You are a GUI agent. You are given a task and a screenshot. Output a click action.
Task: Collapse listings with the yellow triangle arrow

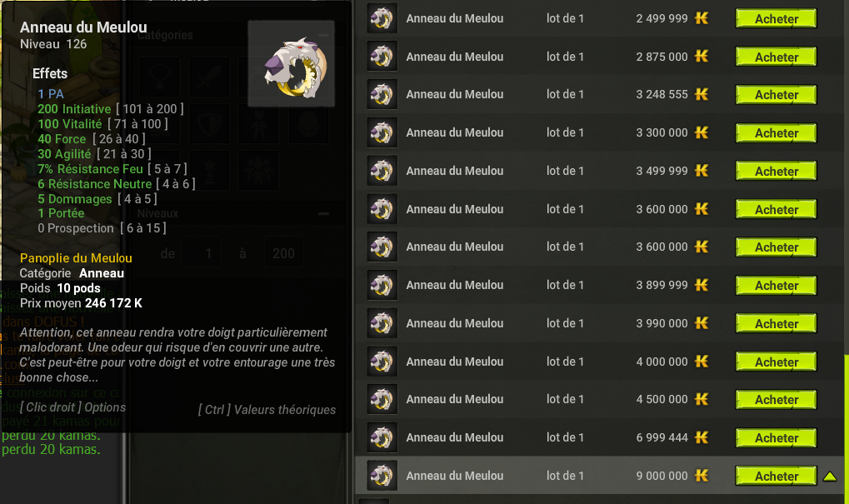[830, 477]
